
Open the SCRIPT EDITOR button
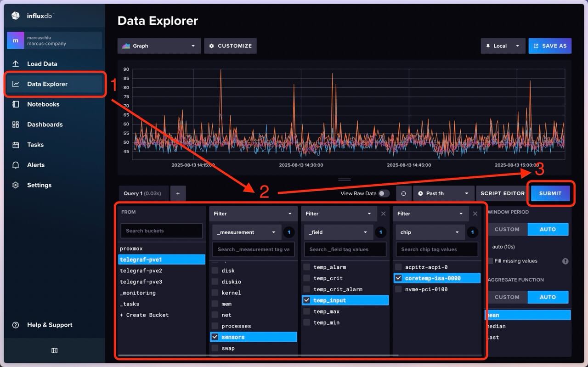pyautogui.click(x=502, y=193)
